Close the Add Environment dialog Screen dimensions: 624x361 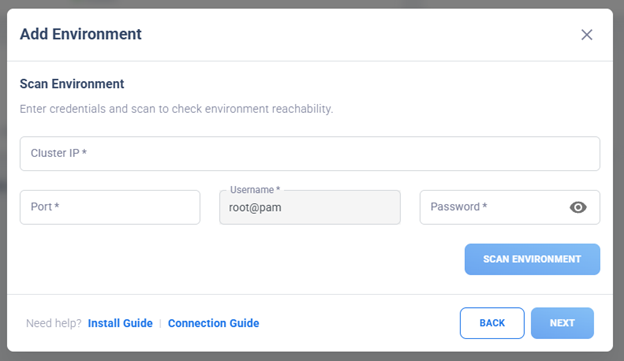pos(587,35)
